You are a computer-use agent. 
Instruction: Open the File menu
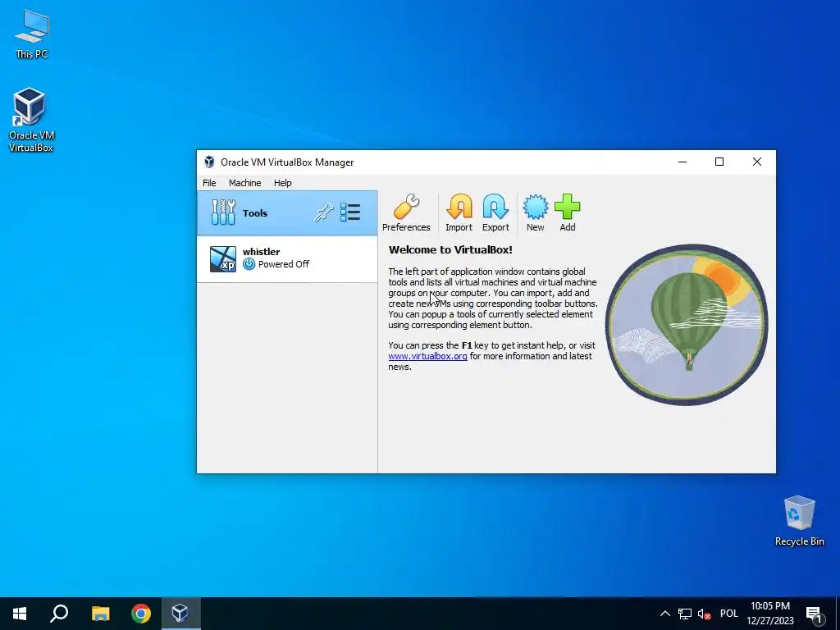[209, 183]
